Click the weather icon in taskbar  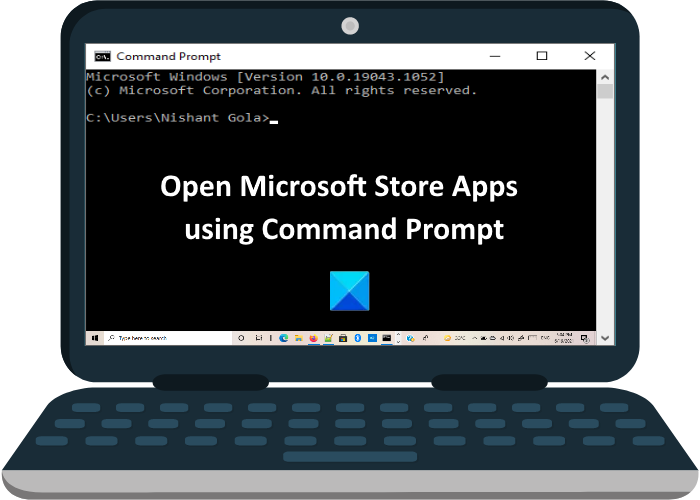(447, 338)
